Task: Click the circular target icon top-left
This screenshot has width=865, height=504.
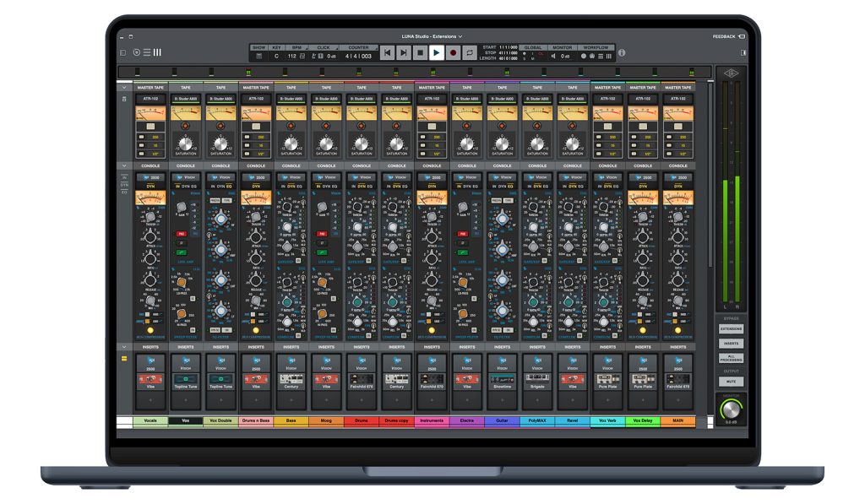Action: pyautogui.click(x=136, y=52)
